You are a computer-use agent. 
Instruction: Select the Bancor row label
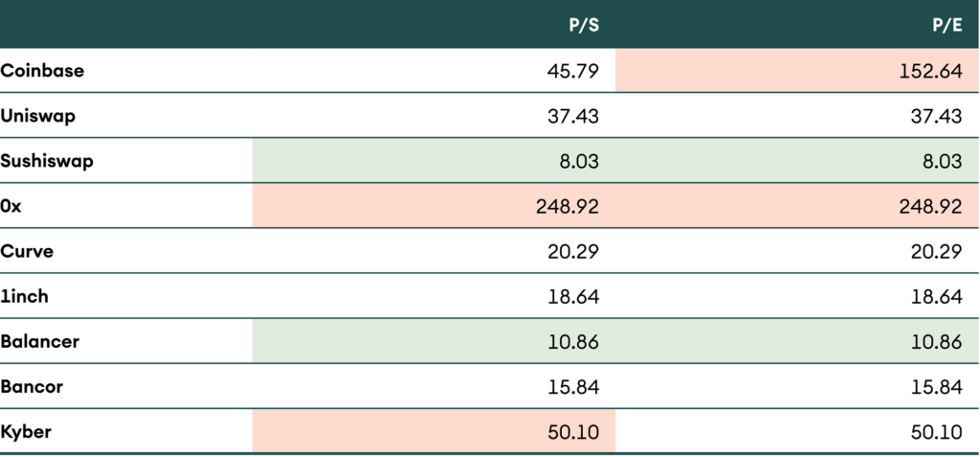point(33,386)
